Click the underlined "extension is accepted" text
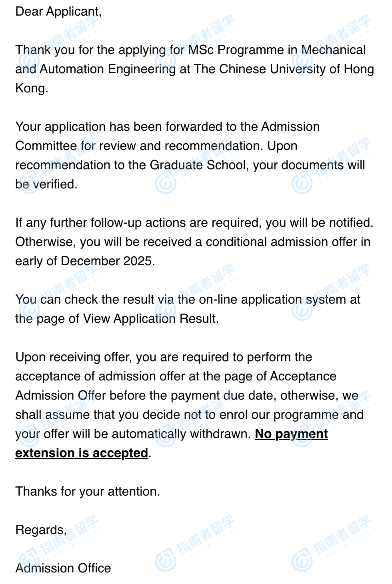This screenshot has height=584, width=392. tap(82, 453)
